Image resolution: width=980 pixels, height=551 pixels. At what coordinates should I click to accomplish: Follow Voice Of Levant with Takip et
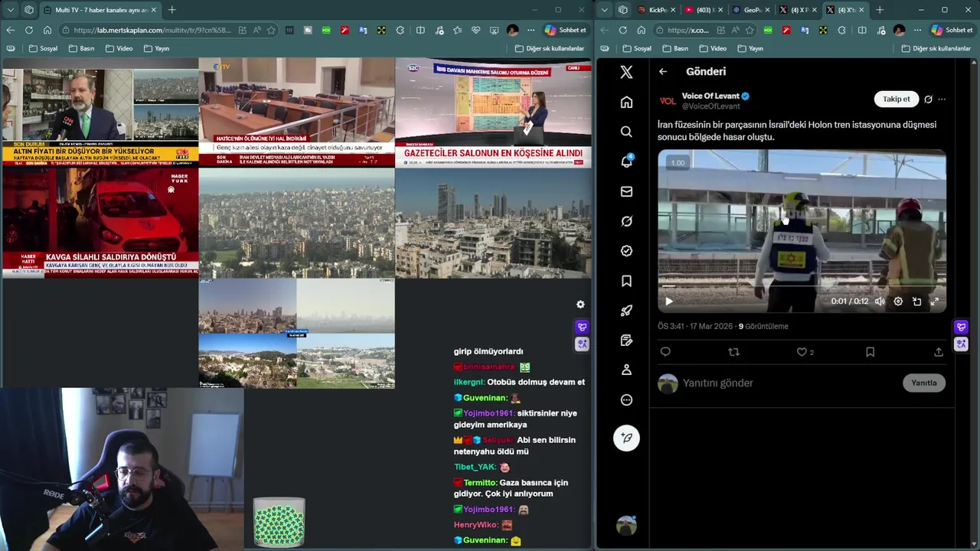(x=896, y=99)
